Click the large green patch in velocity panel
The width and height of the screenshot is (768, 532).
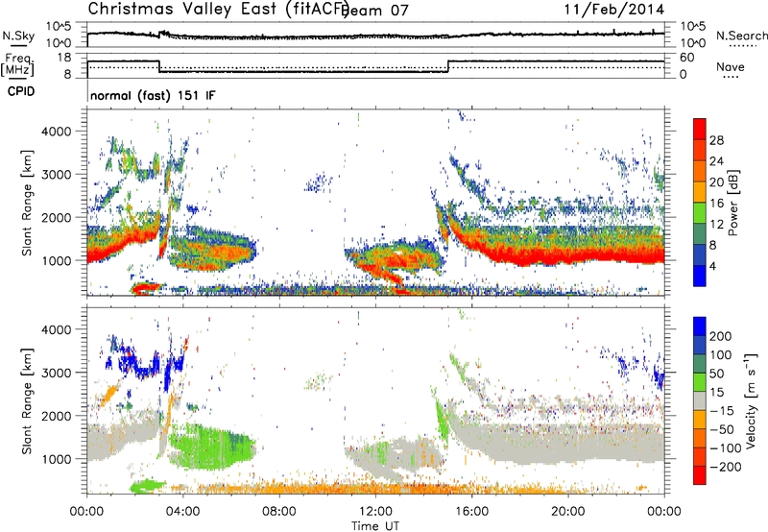click(210, 447)
